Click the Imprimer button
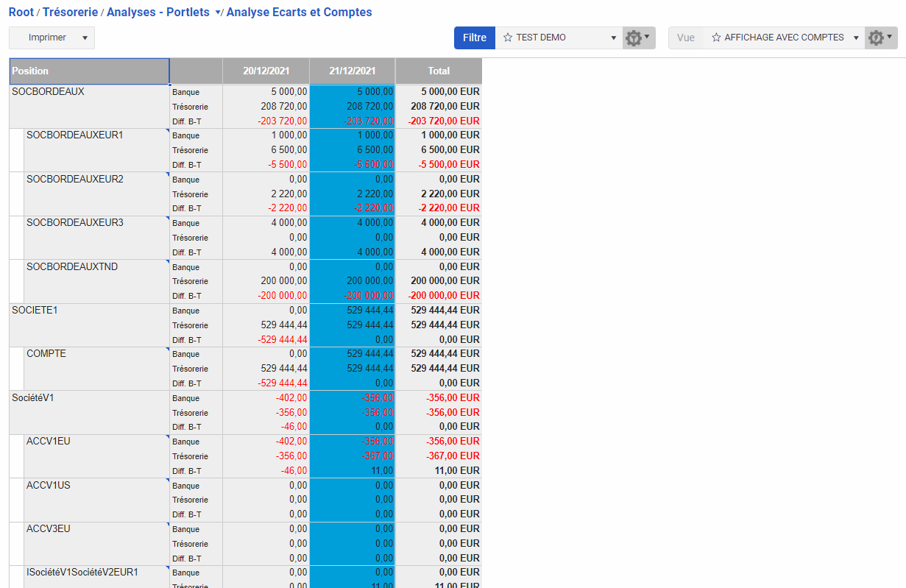906x588 pixels. 47,38
